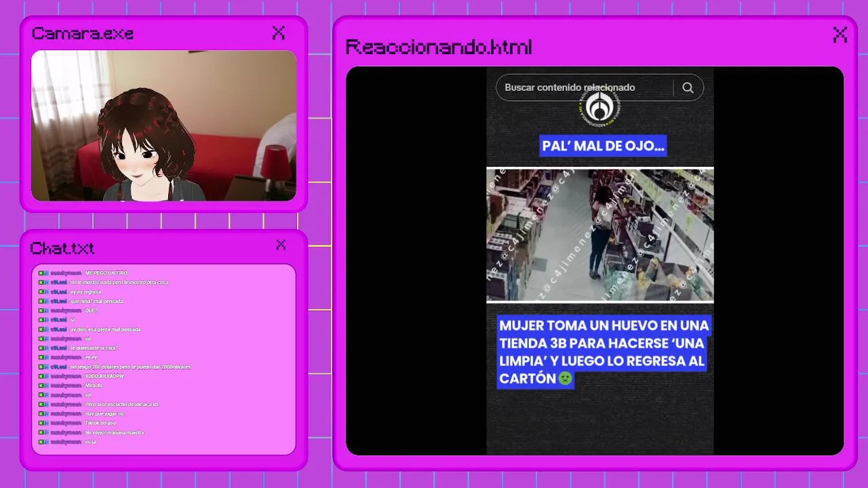Click message 'no le mostro nada pero le mostro otra cosa'
This screenshot has width=868, height=488.
119,282
